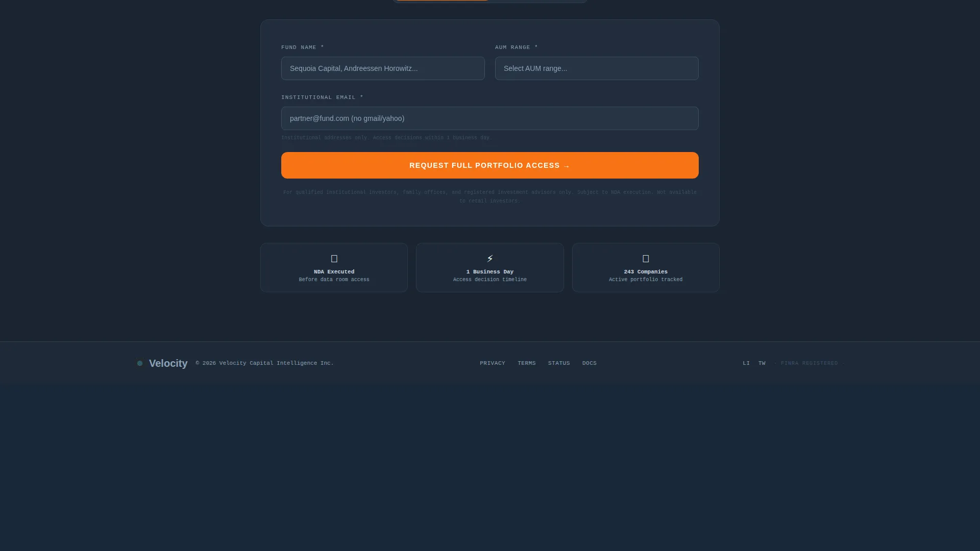Click the copyright Velocity Capital Intelligence text
The image size is (980, 551).
click(x=264, y=363)
